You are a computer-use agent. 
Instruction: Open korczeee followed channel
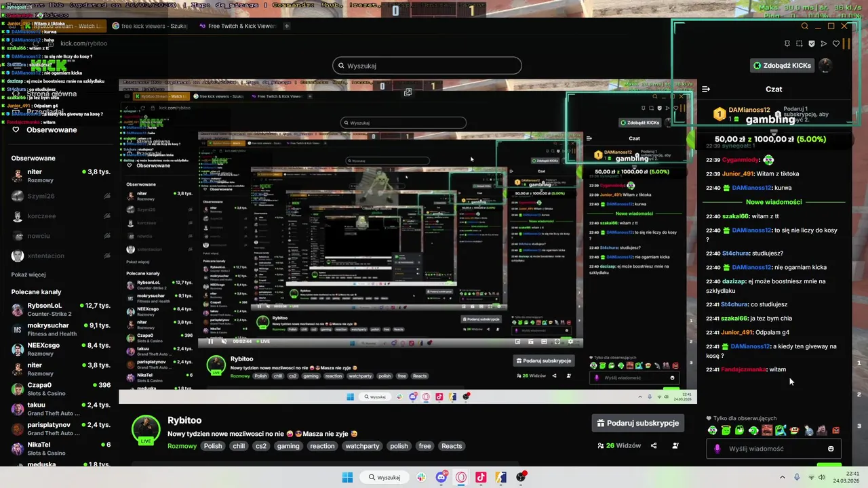(61, 216)
